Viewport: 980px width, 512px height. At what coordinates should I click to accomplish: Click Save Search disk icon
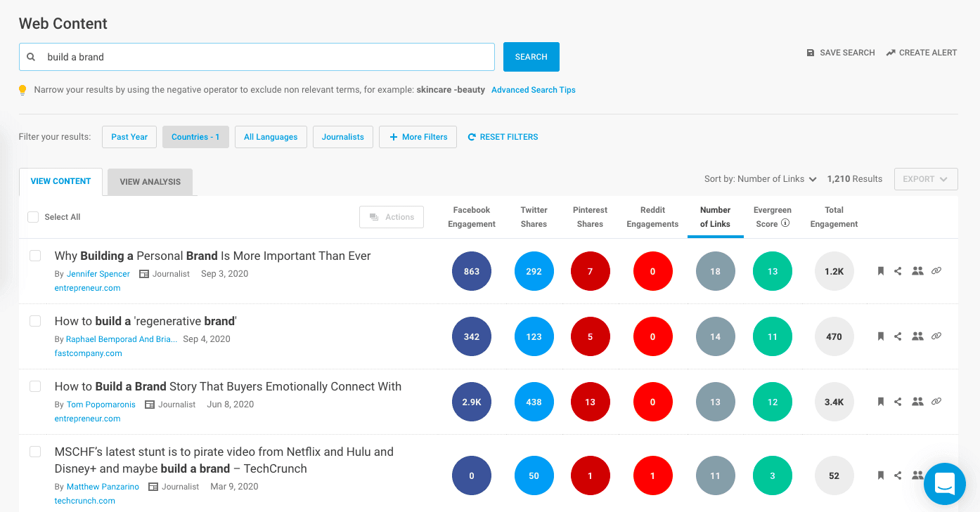pyautogui.click(x=811, y=53)
